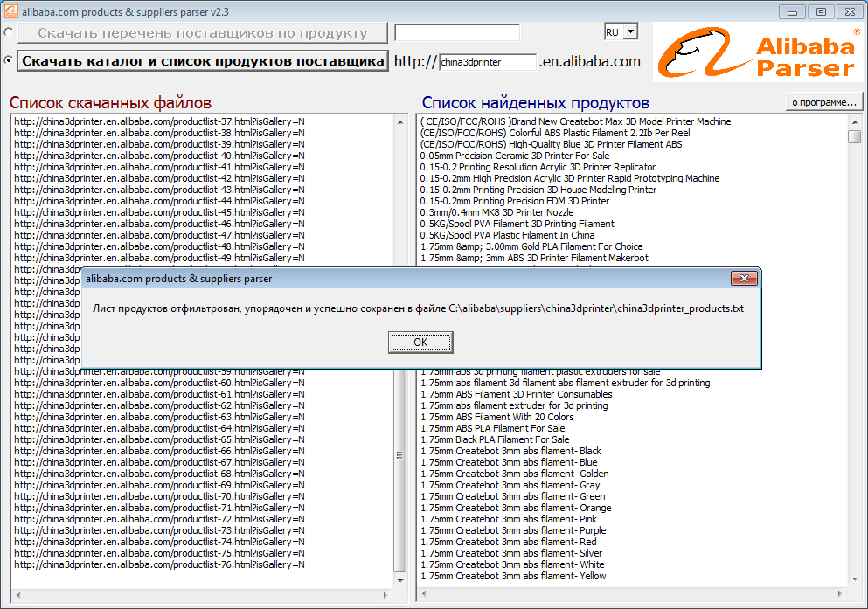The height and width of the screenshot is (609, 868).
Task: Select 'Colorful ABS Plastic Filament 2.2Ib Per Reel' row
Action: click(x=555, y=133)
